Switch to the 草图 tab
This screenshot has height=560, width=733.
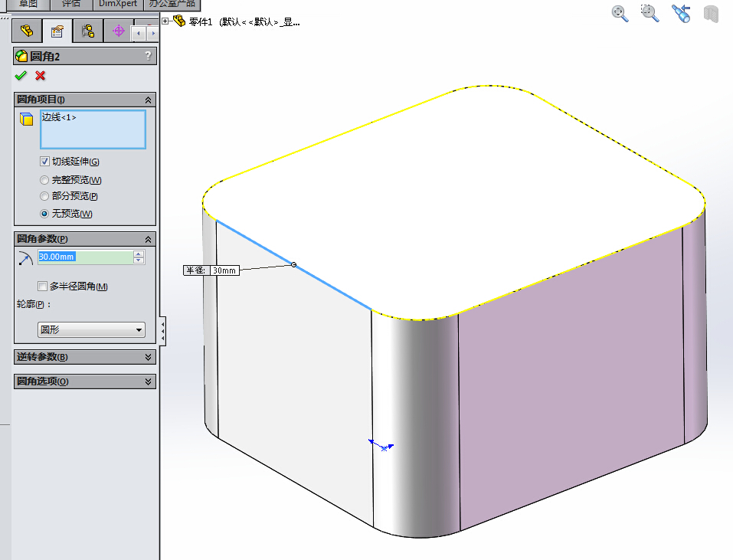click(28, 4)
